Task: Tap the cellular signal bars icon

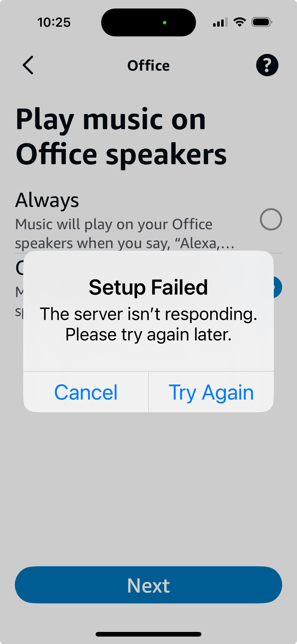Action: 220,22
